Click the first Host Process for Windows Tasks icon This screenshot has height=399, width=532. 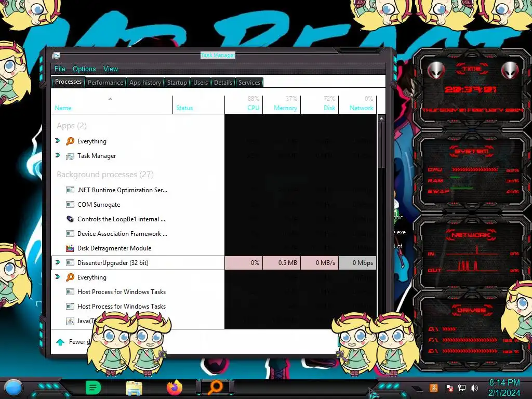click(x=70, y=292)
